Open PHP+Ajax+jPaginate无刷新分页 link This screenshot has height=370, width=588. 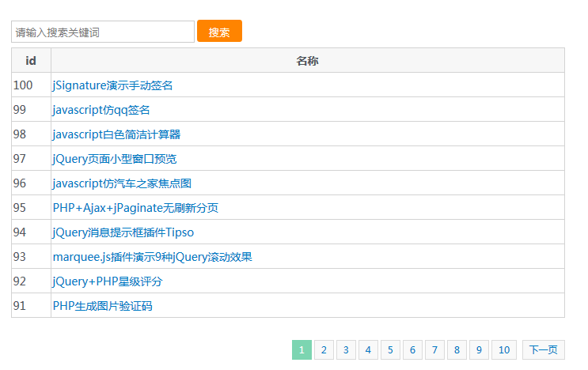(x=135, y=208)
